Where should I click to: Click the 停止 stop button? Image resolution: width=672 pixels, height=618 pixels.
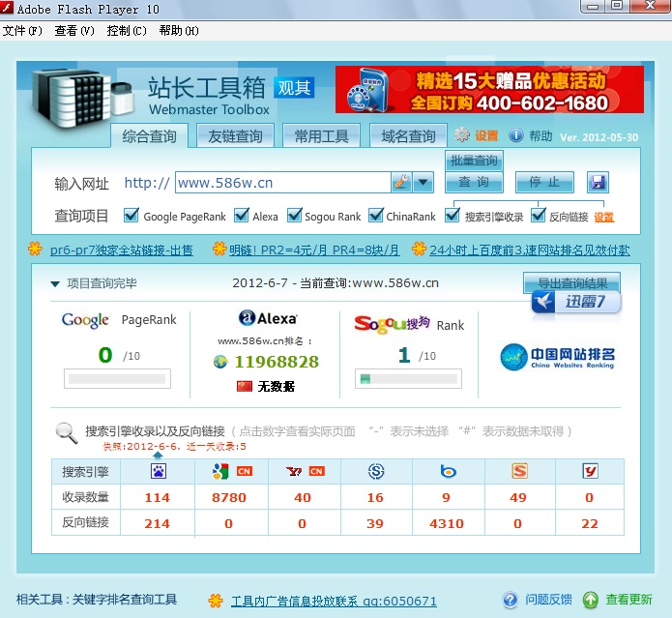(x=544, y=182)
